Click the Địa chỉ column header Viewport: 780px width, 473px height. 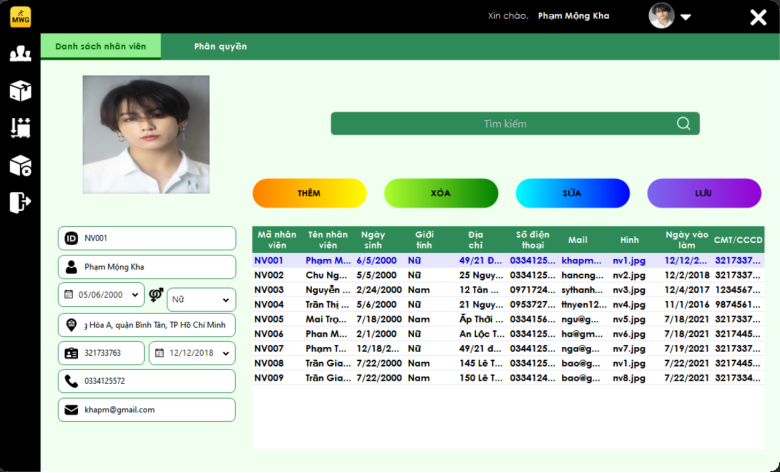pyautogui.click(x=476, y=240)
